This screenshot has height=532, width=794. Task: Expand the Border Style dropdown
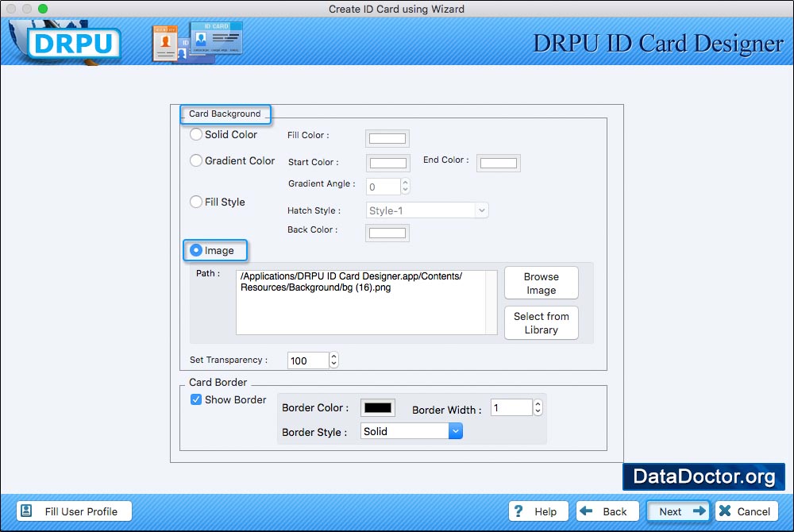(x=411, y=431)
